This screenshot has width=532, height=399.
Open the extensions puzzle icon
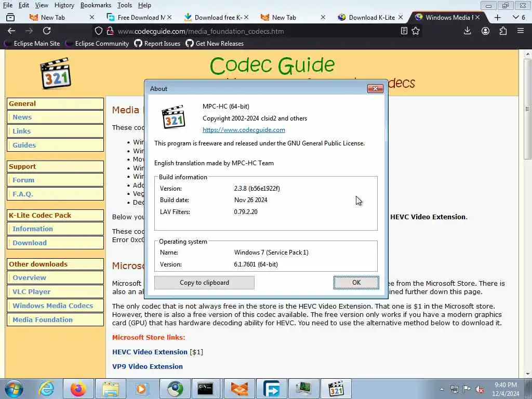click(503, 31)
